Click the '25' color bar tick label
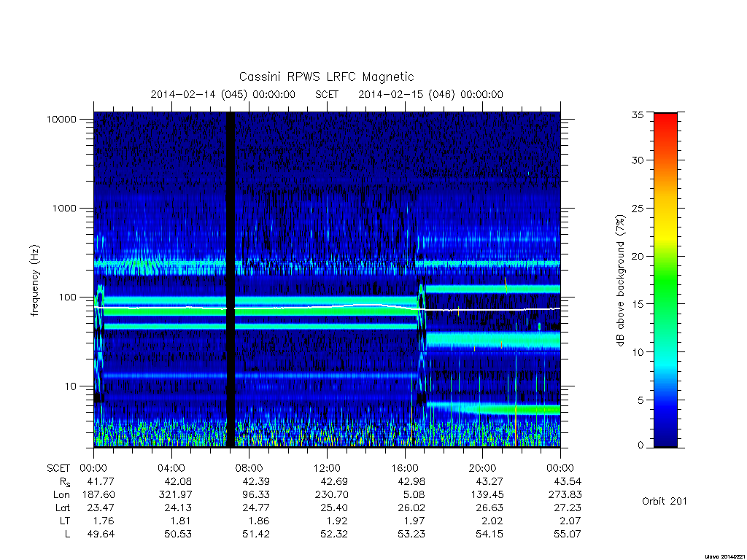 (x=638, y=208)
